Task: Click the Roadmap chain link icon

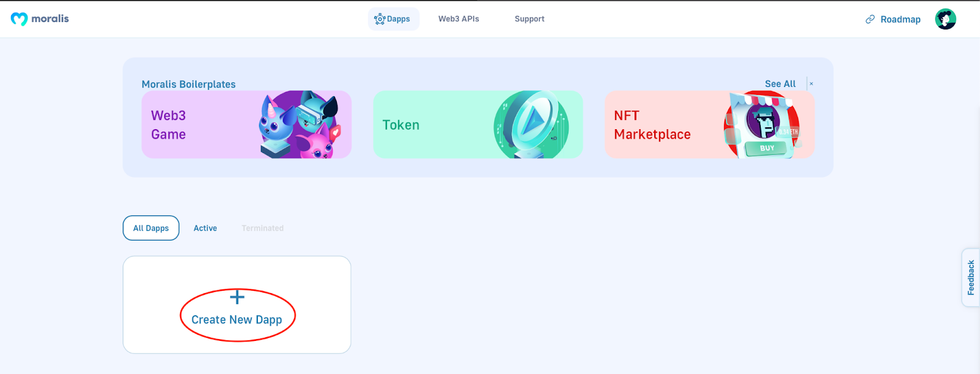Action: pyautogui.click(x=870, y=20)
